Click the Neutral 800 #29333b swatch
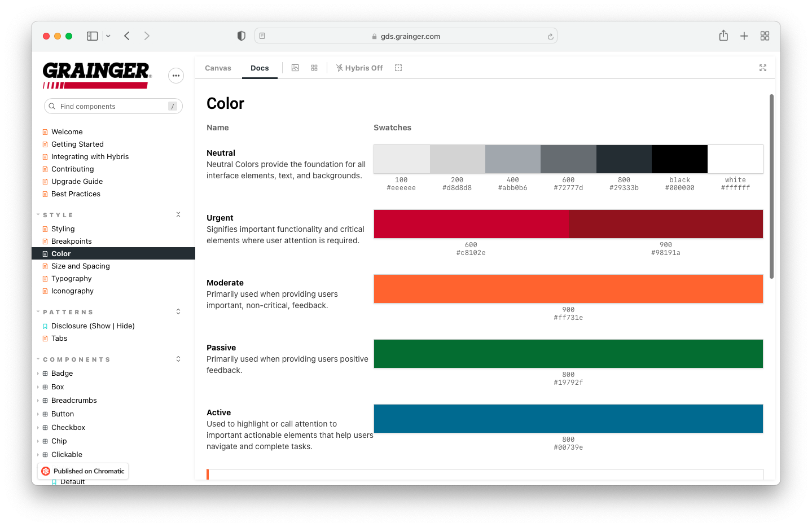Screen dimensions: 812x527 pyautogui.click(x=624, y=159)
